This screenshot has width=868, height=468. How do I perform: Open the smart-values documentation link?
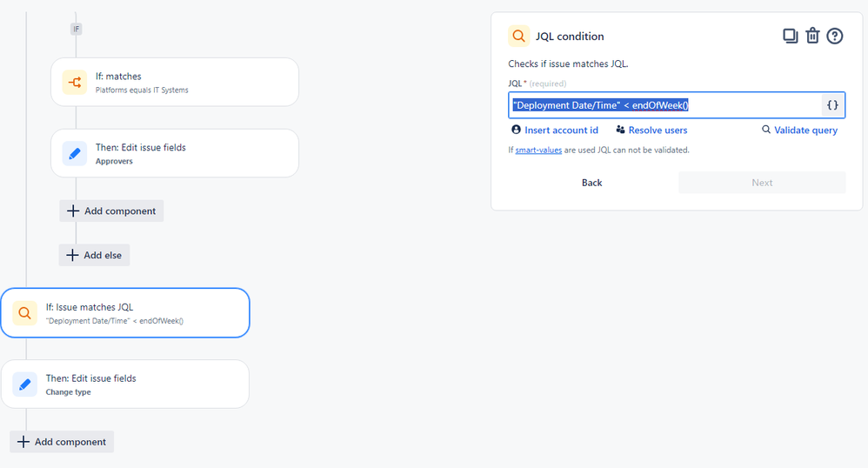[x=538, y=150]
